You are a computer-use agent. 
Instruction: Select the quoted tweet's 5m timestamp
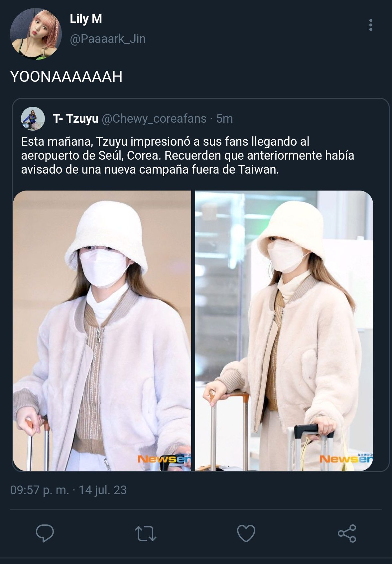point(224,119)
